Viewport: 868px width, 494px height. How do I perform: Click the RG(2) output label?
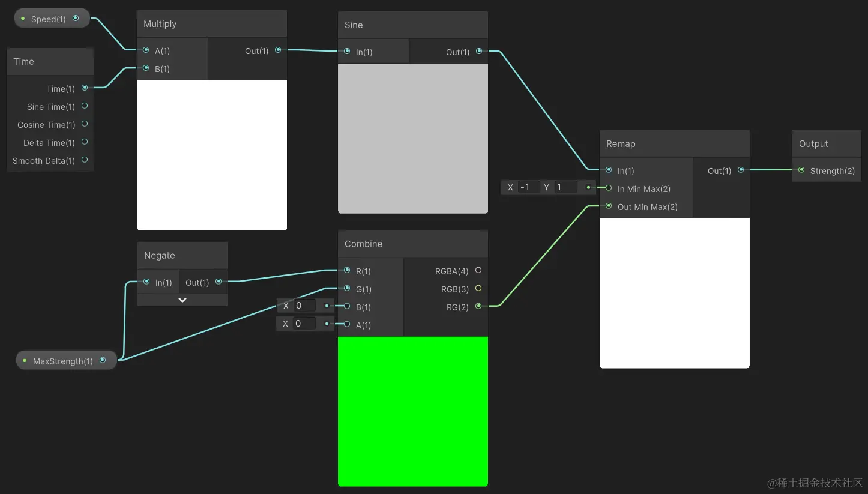[x=458, y=307]
